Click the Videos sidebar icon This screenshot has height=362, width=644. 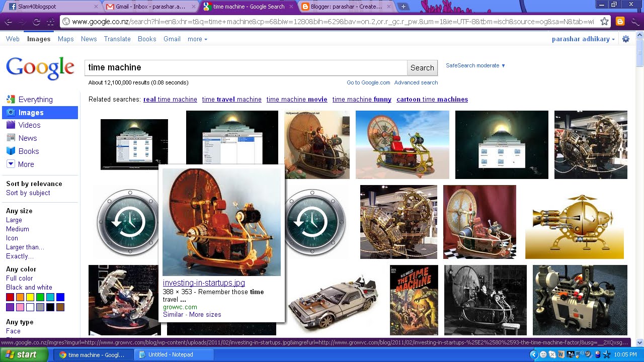coord(11,125)
